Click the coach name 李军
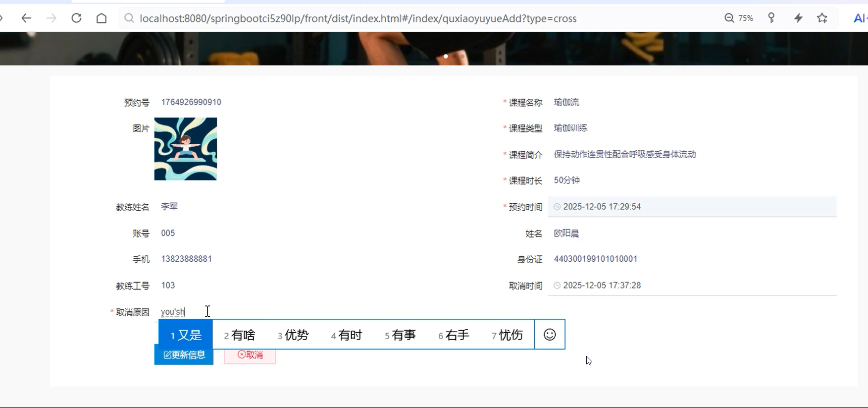 tap(169, 206)
